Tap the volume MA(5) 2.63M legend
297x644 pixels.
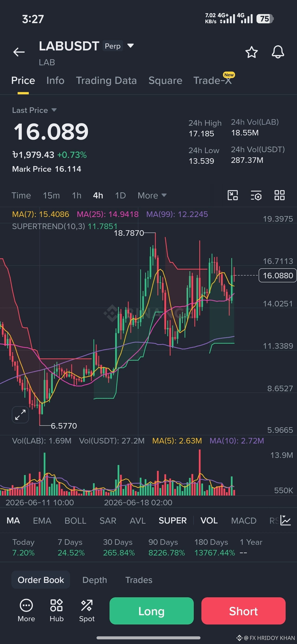coord(177,440)
